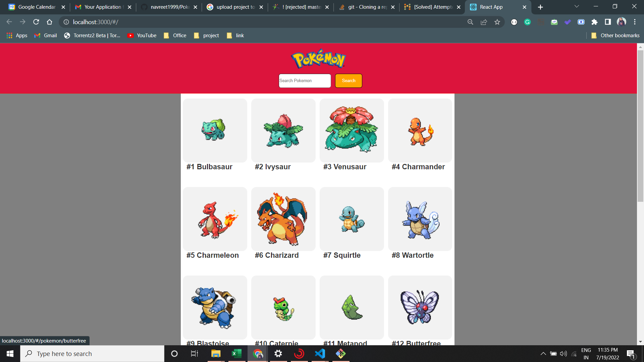Open the Chrome three-dot menu
The image size is (644, 362).
[635, 22]
